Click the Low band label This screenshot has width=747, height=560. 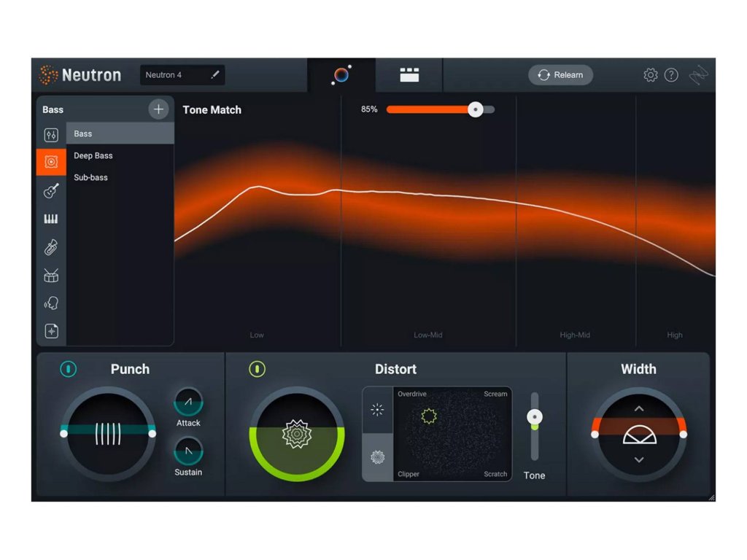(257, 335)
